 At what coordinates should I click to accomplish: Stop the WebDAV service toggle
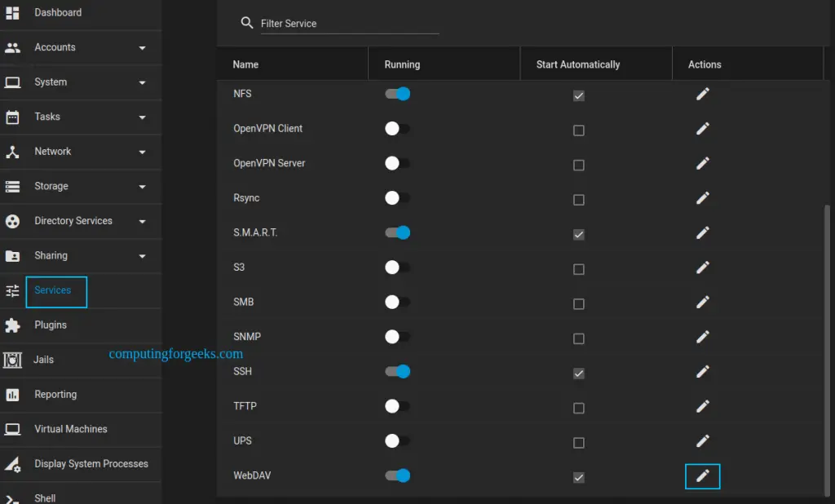tap(397, 475)
